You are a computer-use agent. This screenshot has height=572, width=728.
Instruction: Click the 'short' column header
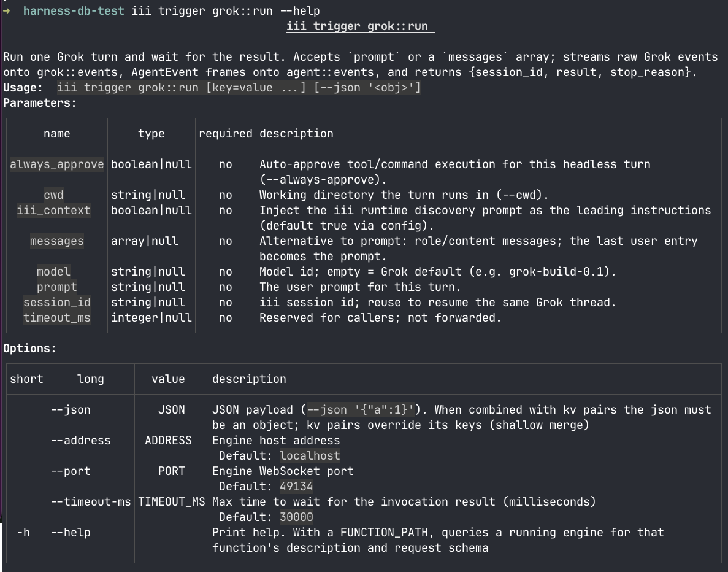(x=26, y=379)
